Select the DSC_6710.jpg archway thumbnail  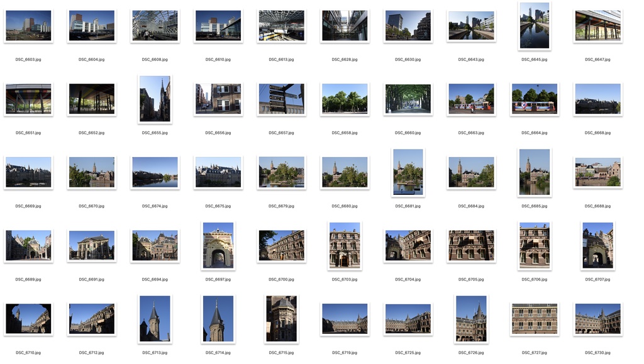28,319
